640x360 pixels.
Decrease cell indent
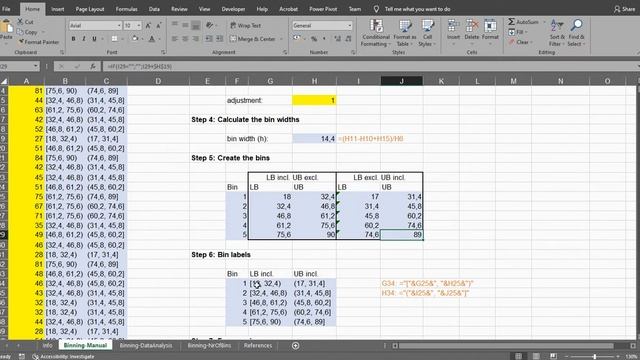[x=209, y=39]
